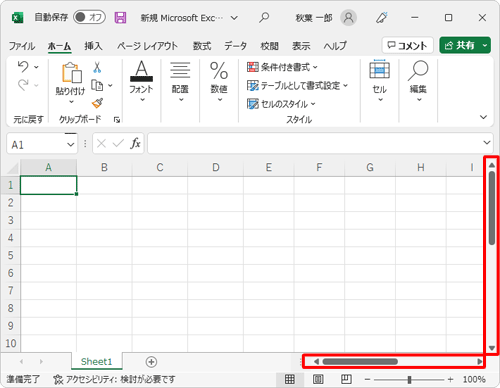Viewport: 500px width, 388px height.
Task: Select the Format Painter brush icon
Action: (x=97, y=103)
